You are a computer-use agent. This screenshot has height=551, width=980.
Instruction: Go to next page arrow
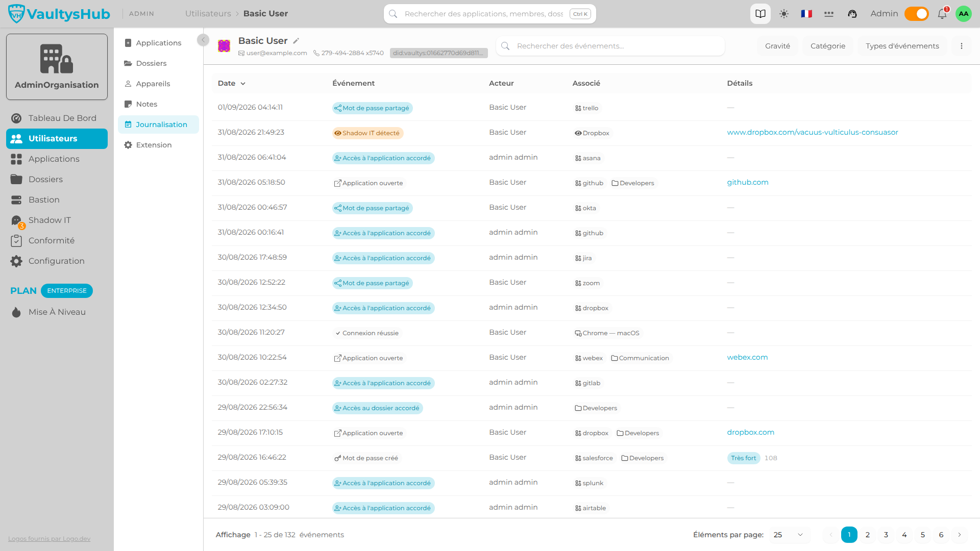point(960,535)
